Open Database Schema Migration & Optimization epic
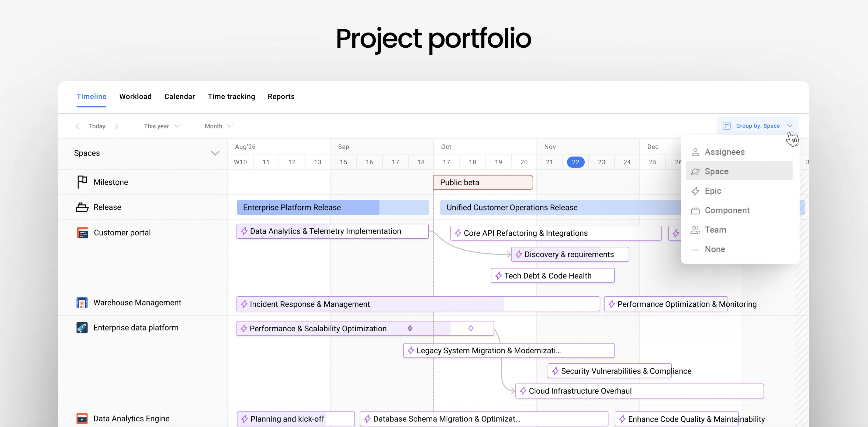Image resolution: width=868 pixels, height=427 pixels. [484, 419]
